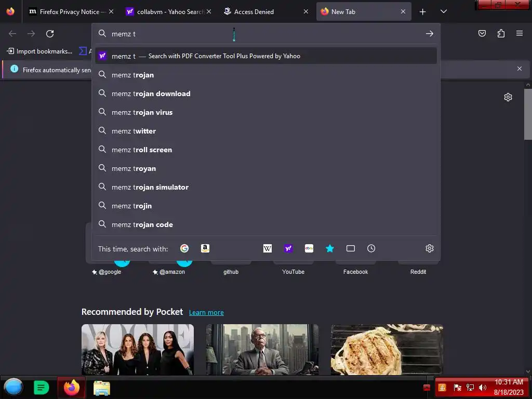The image size is (532, 399).
Task: Choose suggestion "memz trojin"
Action: (266, 206)
